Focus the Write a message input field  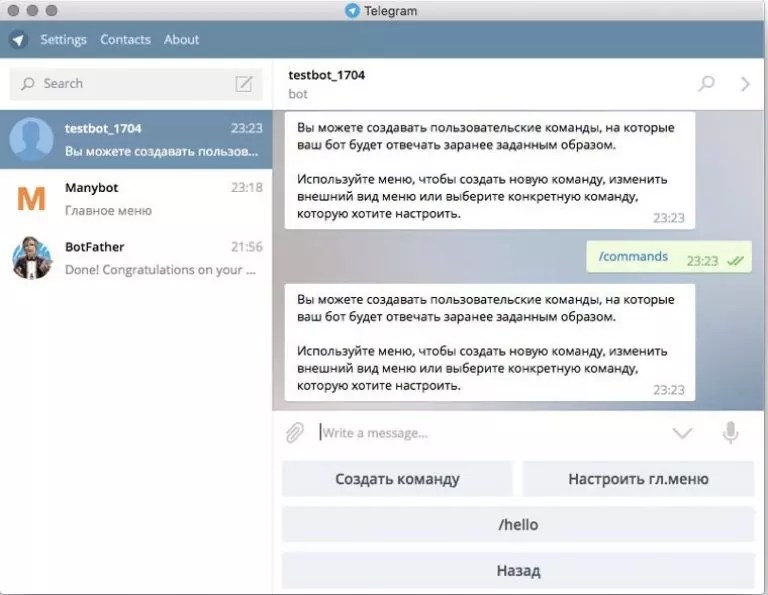(x=490, y=433)
